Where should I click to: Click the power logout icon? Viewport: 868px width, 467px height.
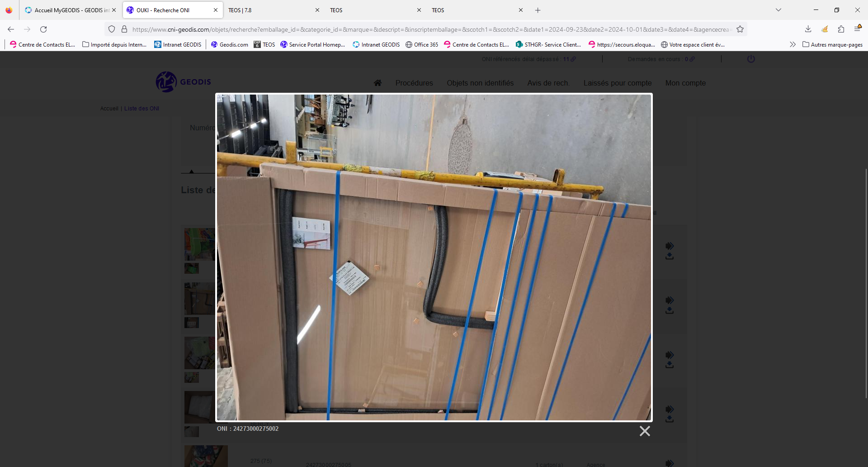751,59
